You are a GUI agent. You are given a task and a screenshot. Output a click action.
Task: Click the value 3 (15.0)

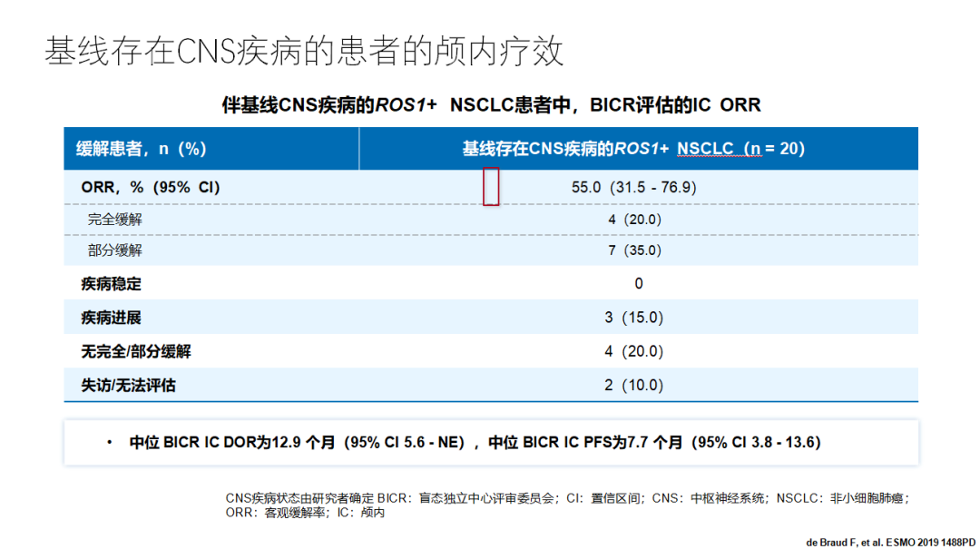[633, 318]
